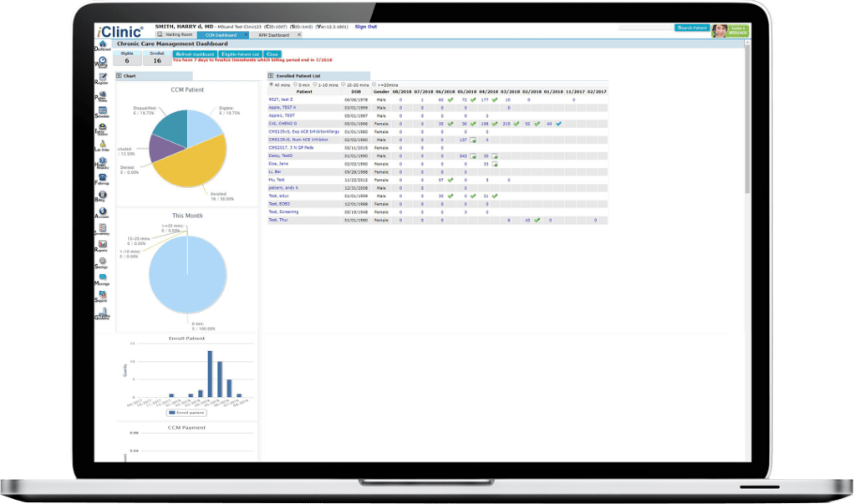The image size is (855, 504).
Task: Open the Message sidebar icon
Action: (102, 278)
